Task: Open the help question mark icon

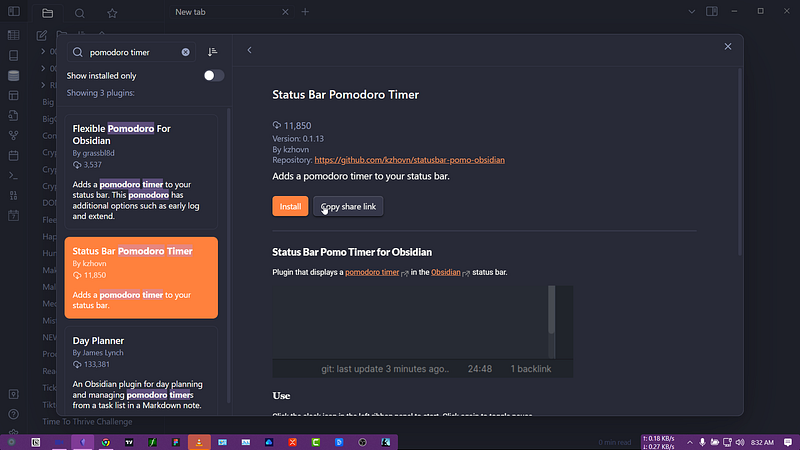Action: [x=14, y=414]
